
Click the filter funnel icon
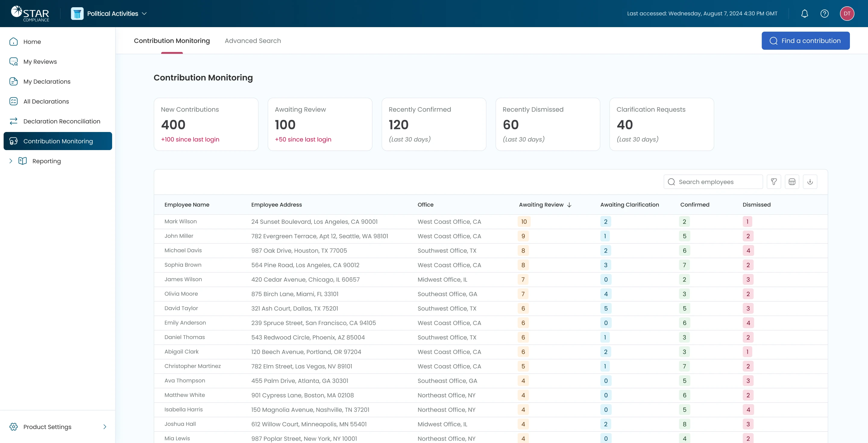pyautogui.click(x=774, y=182)
